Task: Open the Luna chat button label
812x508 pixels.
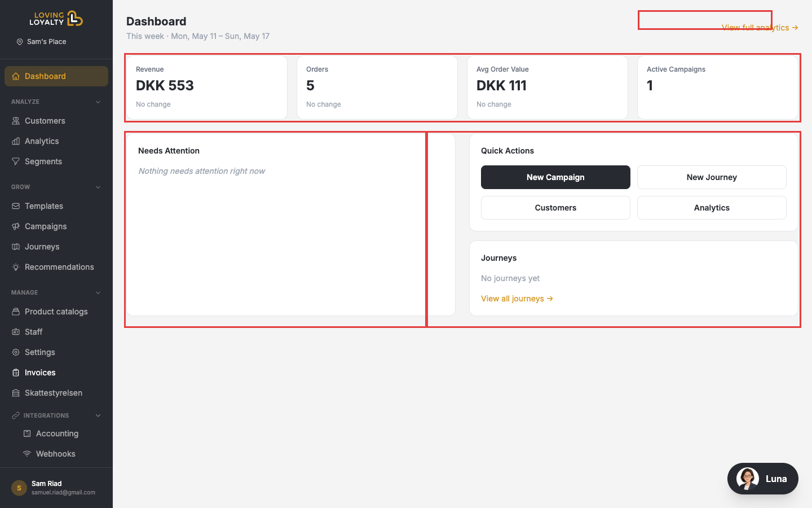Action: pyautogui.click(x=776, y=479)
